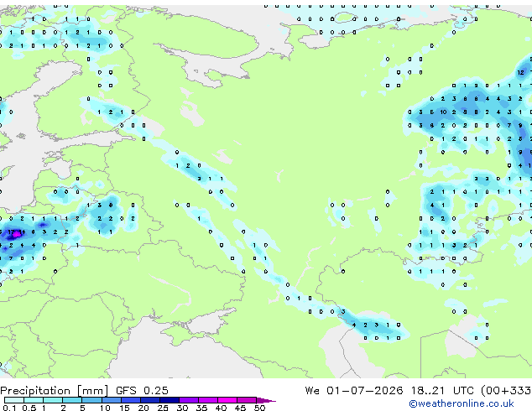The height and width of the screenshot is (411, 532).
Task: Select the 5–10 mm legend color box
Action: [x=91, y=400]
